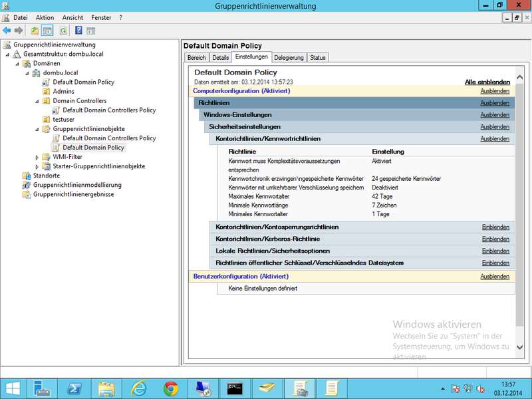
Task: Open help via the blue question-mark icon
Action: [78, 31]
